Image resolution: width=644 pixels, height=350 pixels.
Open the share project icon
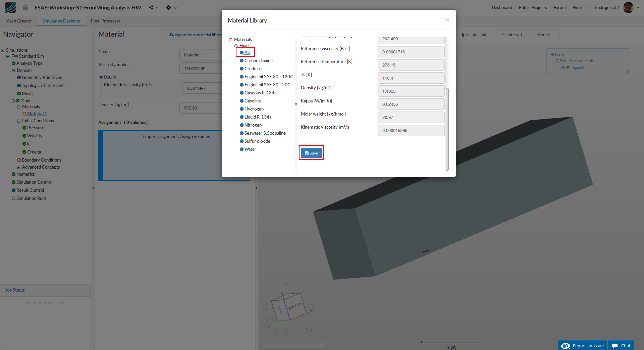coord(151,7)
